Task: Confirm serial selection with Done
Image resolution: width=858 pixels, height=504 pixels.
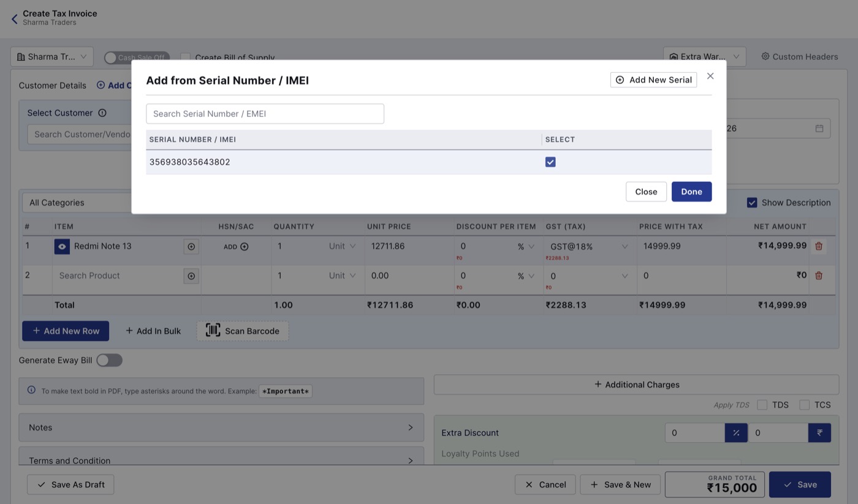Action: (691, 192)
